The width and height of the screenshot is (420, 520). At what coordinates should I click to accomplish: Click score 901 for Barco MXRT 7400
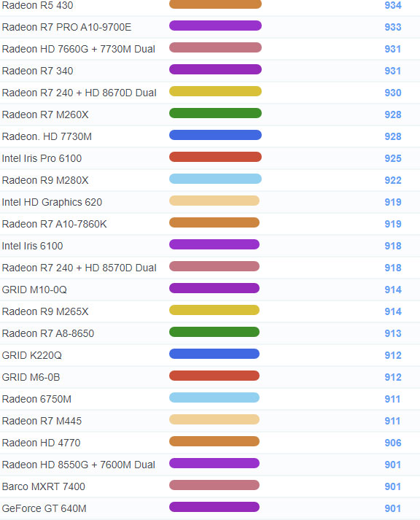tap(393, 487)
